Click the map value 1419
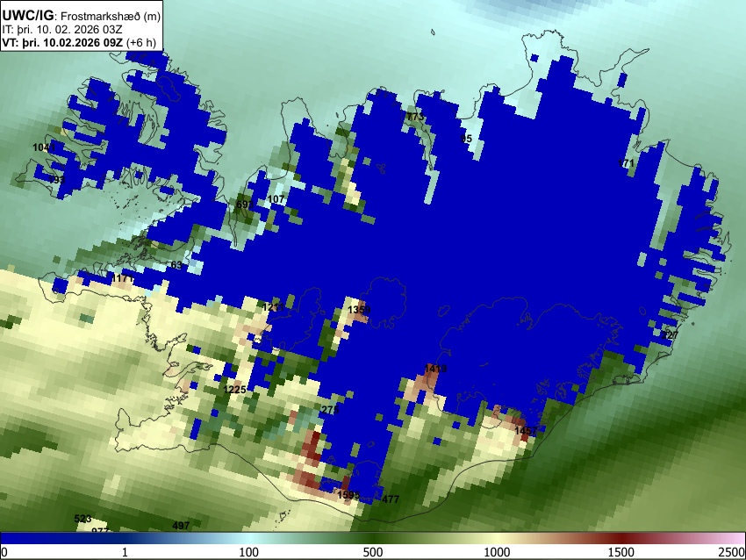The height and width of the screenshot is (560, 746). 435,369
